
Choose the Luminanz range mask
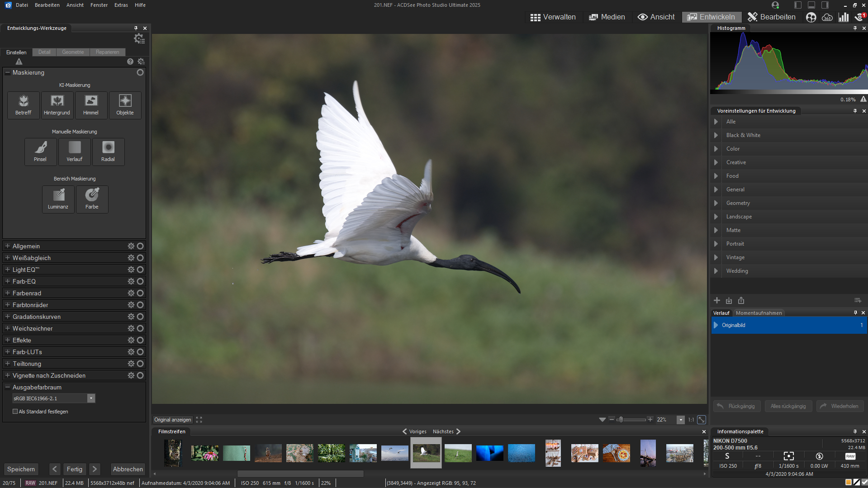click(x=58, y=199)
